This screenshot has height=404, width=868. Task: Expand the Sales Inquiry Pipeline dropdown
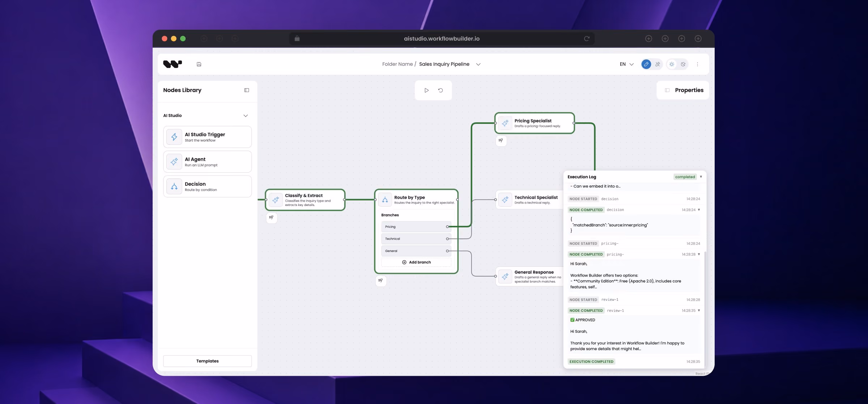478,64
